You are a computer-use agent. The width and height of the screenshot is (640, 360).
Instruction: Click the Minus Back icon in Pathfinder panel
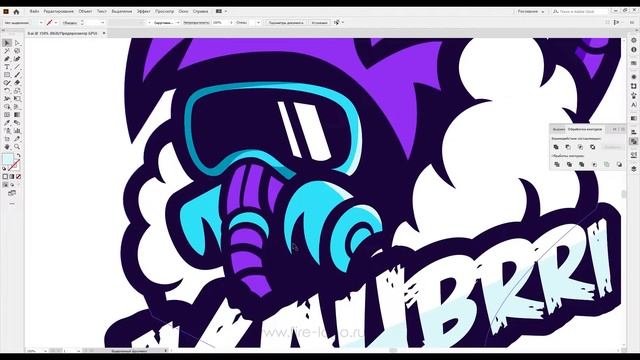[620, 164]
